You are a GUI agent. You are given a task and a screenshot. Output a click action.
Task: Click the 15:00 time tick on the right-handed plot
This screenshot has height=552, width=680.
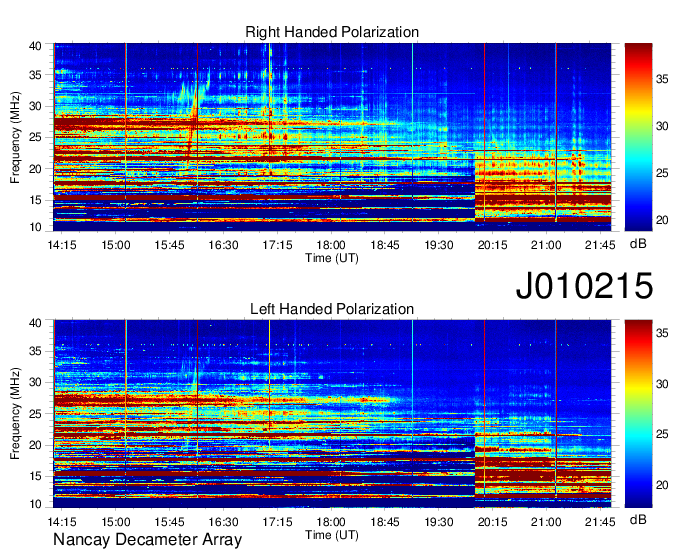click(116, 245)
